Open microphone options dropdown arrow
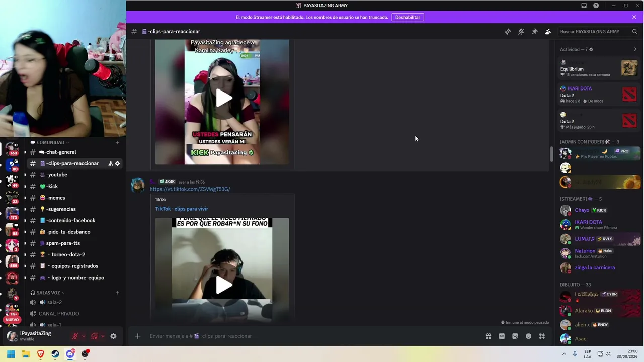Screen dimensions: 644x362 click(83, 336)
